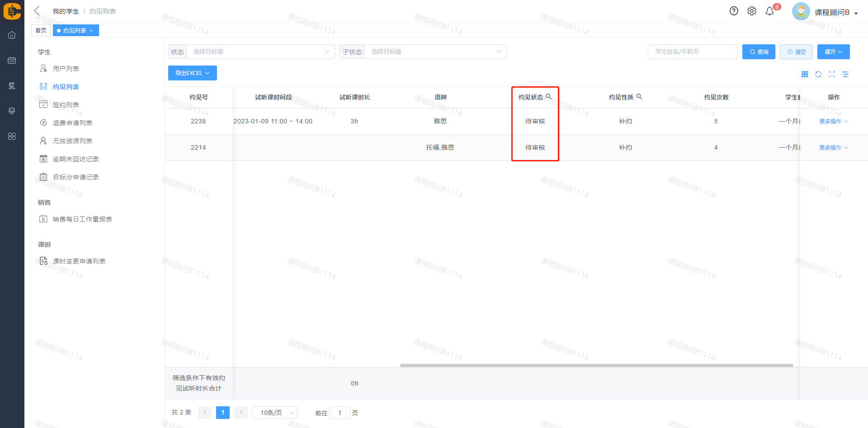868x428 pixels.
Task: Open 签约列表 in the sidebar menu
Action: (66, 105)
